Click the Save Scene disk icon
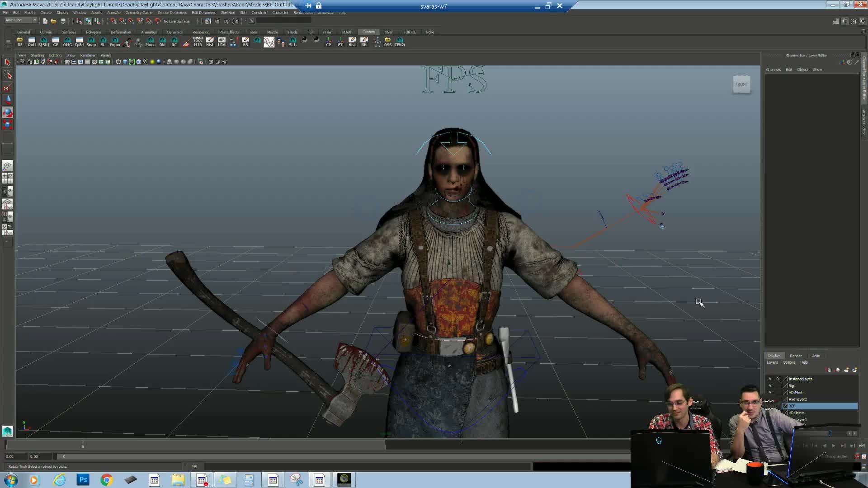 63,21
